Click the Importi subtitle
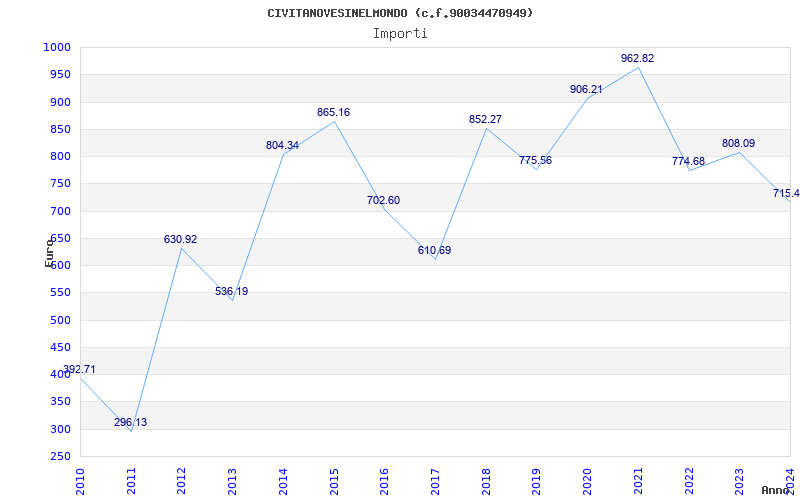800x500 pixels. pos(400,34)
